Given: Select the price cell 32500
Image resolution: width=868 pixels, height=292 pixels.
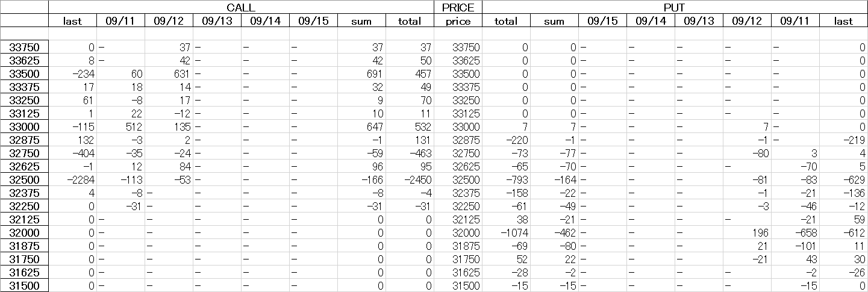Looking at the screenshot, I should (458, 179).
